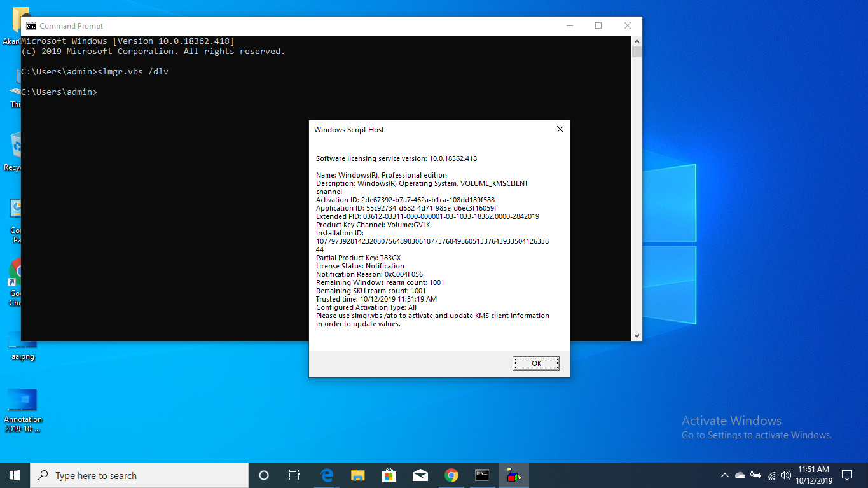The height and width of the screenshot is (488, 868).
Task: Click 'Remaining Windows rearm count: 1001' line
Action: pos(380,282)
